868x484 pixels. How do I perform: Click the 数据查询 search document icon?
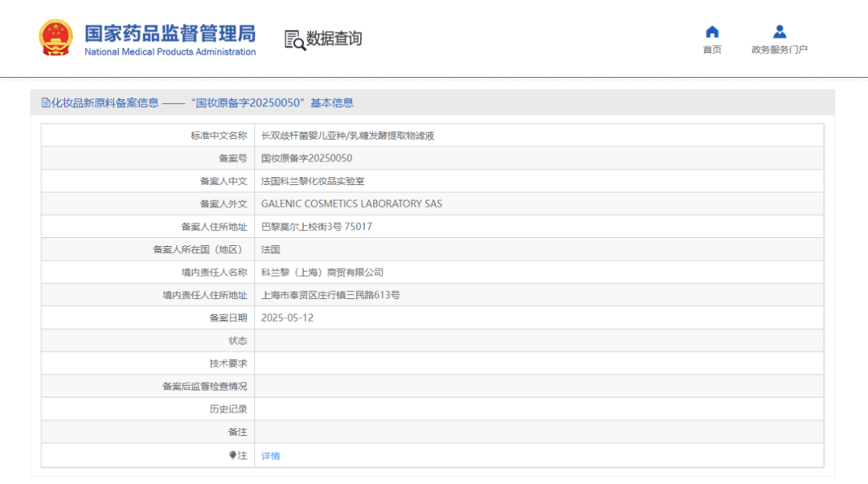(294, 40)
